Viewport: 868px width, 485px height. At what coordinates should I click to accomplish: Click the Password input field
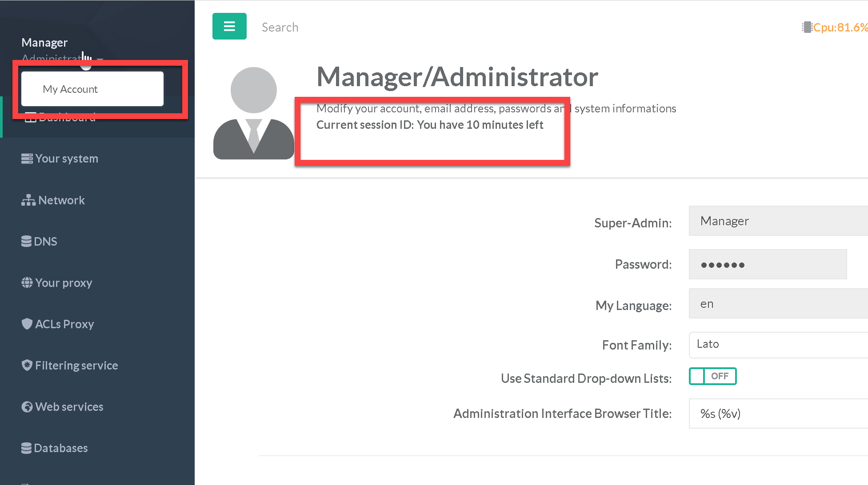768,265
